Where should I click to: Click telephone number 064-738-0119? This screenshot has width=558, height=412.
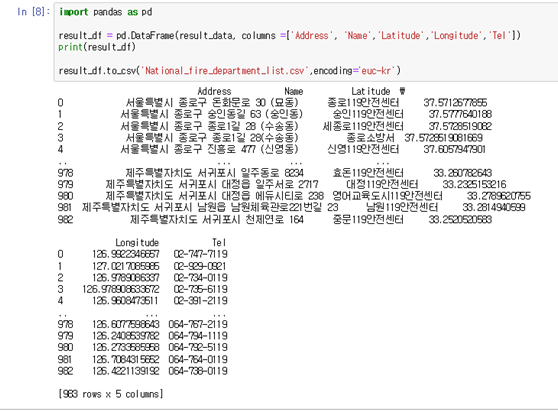pyautogui.click(x=198, y=371)
